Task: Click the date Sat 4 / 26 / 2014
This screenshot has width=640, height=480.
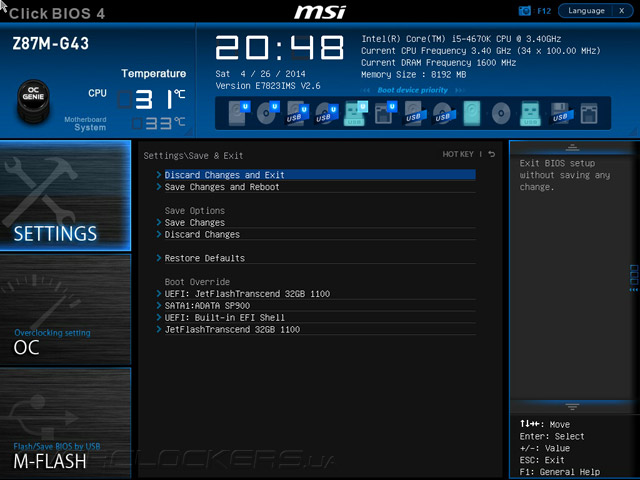Action: click(260, 74)
